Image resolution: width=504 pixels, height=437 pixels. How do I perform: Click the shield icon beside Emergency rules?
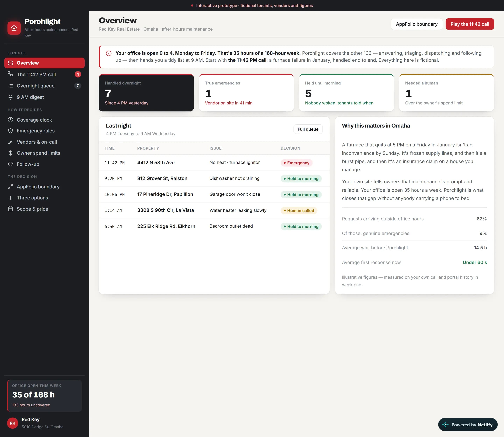tap(10, 131)
